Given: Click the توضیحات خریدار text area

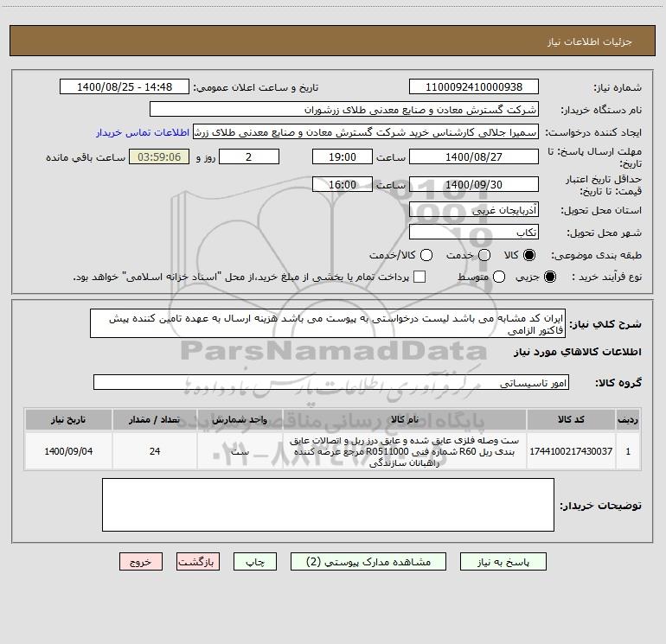Looking at the screenshot, I should pos(328,505).
